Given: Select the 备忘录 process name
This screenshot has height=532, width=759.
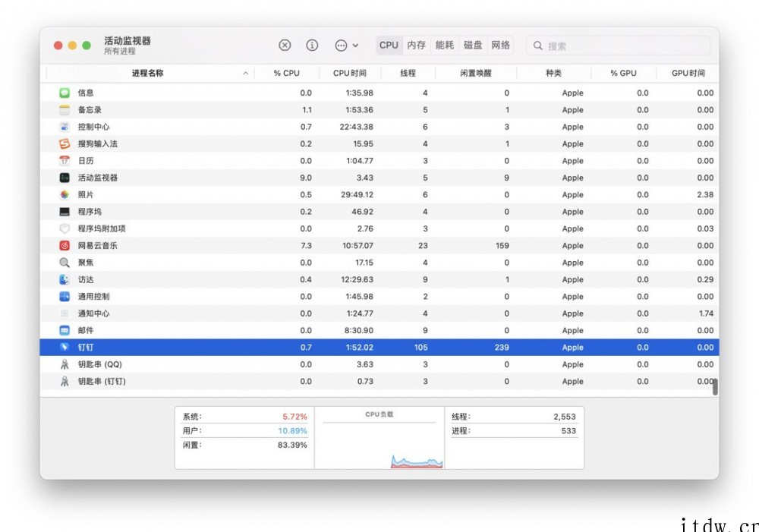Looking at the screenshot, I should click(90, 109).
